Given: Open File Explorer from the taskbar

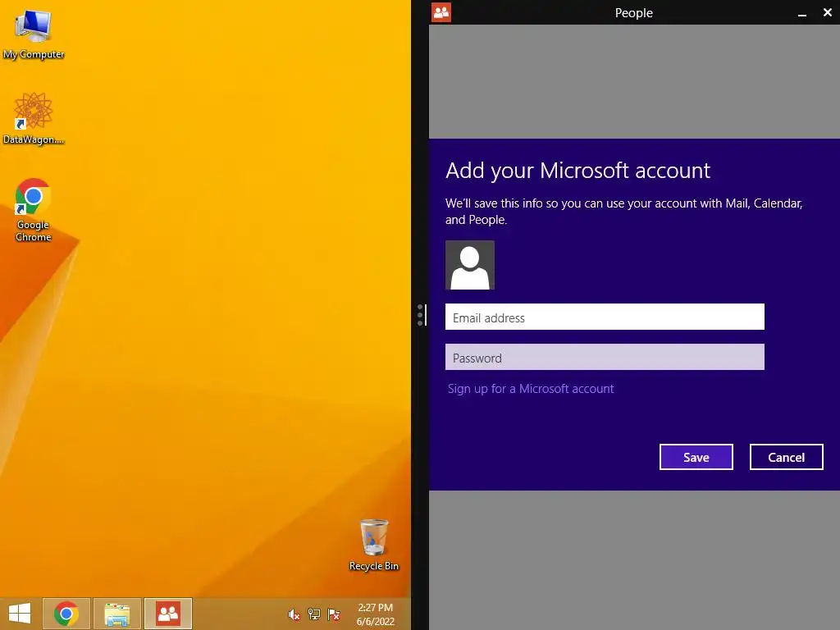Looking at the screenshot, I should coord(117,614).
